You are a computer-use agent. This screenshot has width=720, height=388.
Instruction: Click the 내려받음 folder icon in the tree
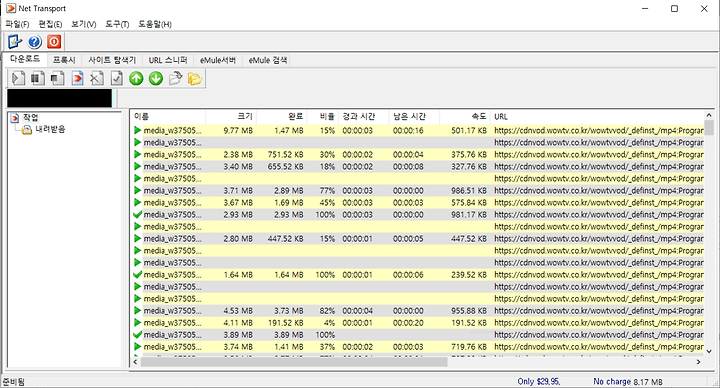(x=27, y=129)
